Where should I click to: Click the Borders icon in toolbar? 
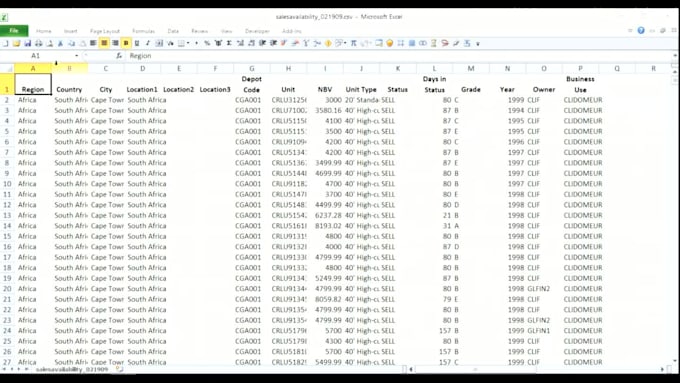coord(181,43)
